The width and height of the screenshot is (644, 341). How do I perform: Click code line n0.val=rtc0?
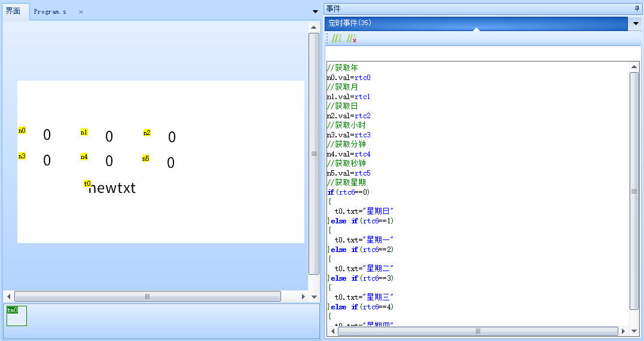349,78
